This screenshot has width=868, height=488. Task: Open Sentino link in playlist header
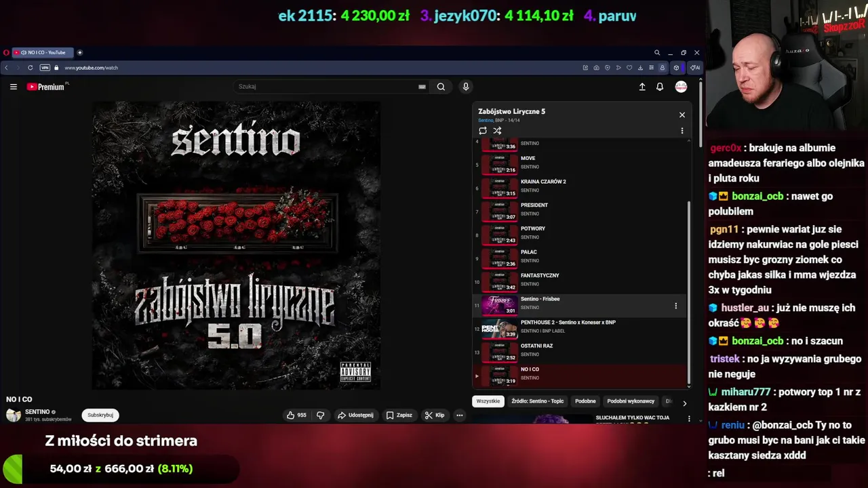pos(486,120)
